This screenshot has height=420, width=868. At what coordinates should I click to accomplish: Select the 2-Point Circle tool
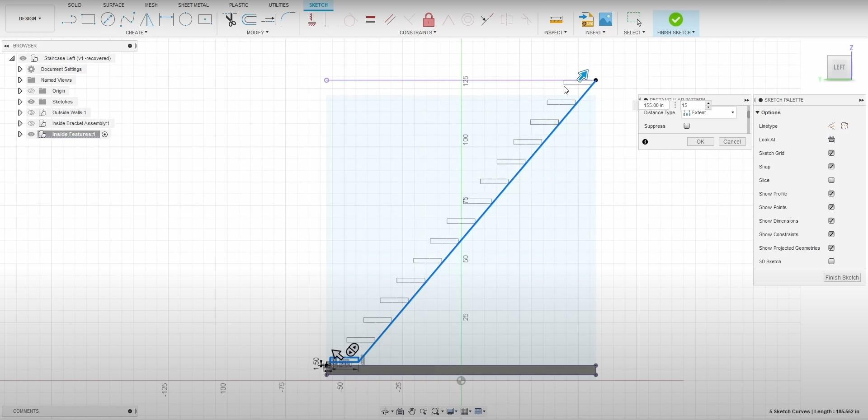(x=185, y=19)
